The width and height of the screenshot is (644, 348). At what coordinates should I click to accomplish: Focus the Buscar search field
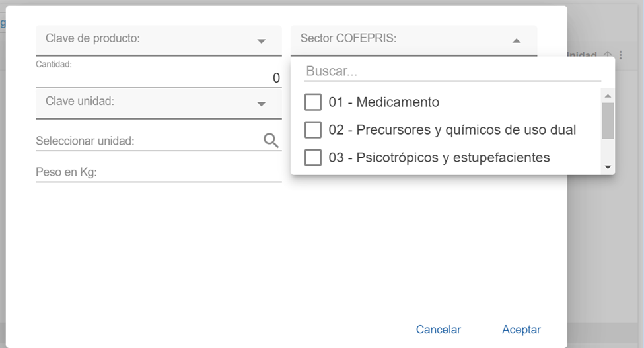(452, 71)
